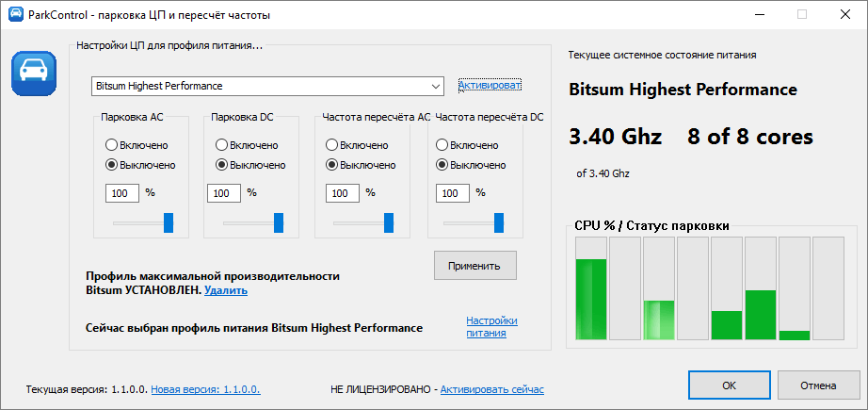Click the Частота пересчёта AC percent field
This screenshot has height=410, width=868.
pyautogui.click(x=343, y=193)
